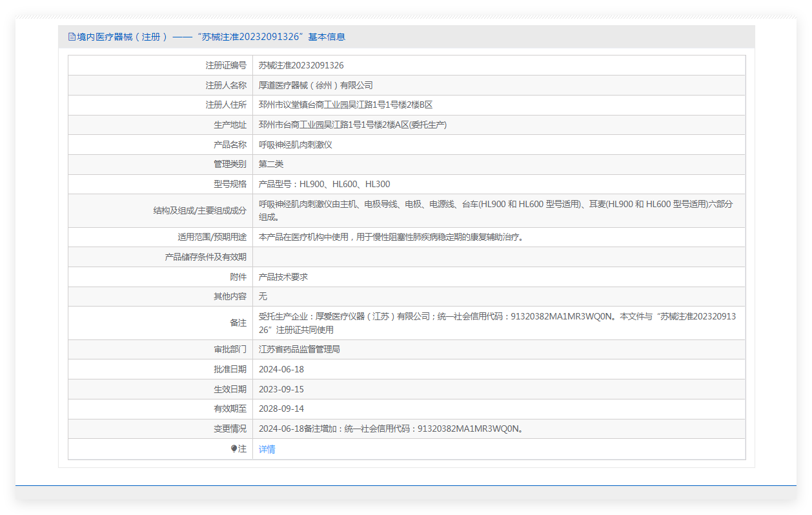The height and width of the screenshot is (515, 812).
Task: Click the 其他内容 label
Action: coord(230,296)
